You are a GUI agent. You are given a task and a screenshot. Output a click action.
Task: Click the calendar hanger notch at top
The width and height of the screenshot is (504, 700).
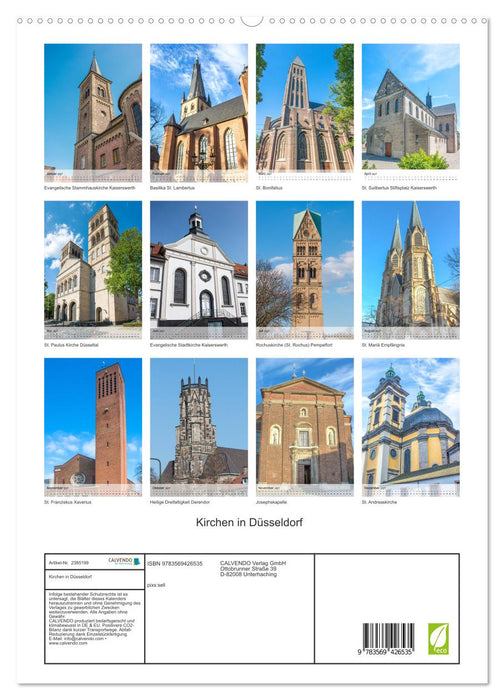[252, 21]
